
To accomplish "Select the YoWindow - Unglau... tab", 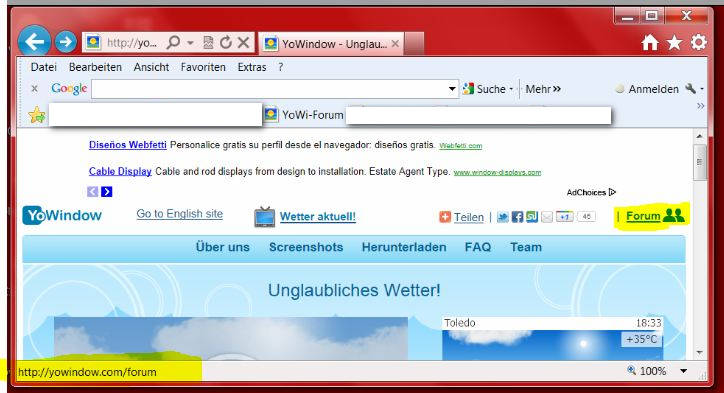I will point(331,44).
